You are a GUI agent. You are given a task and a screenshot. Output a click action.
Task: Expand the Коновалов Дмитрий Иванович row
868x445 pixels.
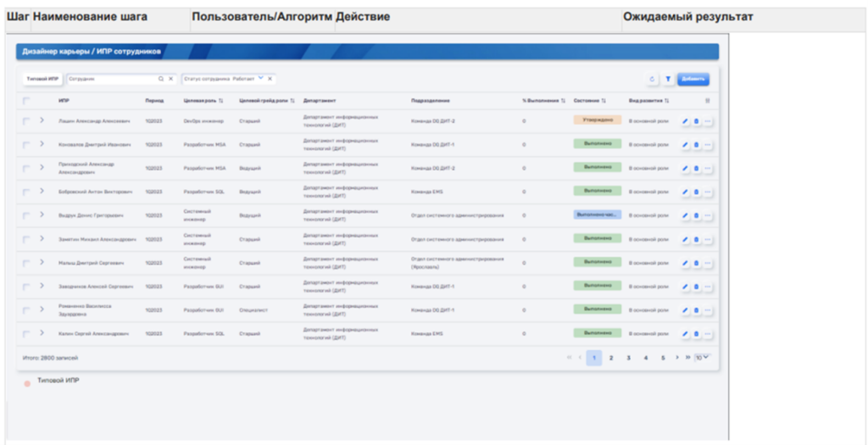tap(41, 144)
